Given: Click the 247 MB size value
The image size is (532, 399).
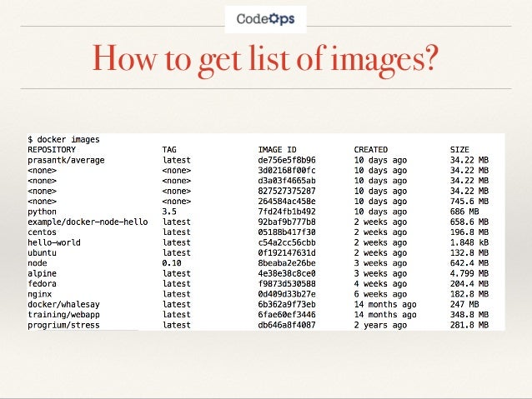Looking at the screenshot, I should point(464,304).
